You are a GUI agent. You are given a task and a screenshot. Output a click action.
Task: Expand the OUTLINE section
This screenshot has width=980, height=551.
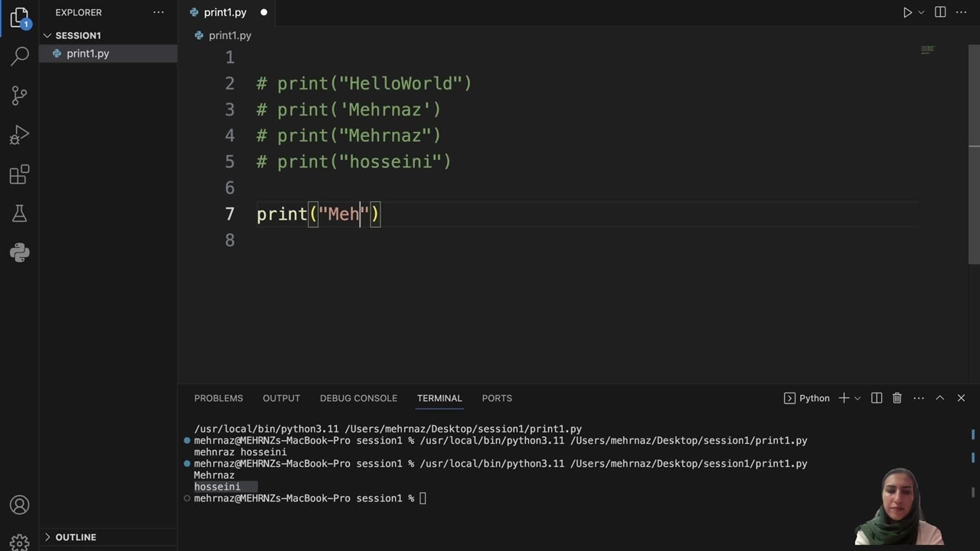[47, 537]
